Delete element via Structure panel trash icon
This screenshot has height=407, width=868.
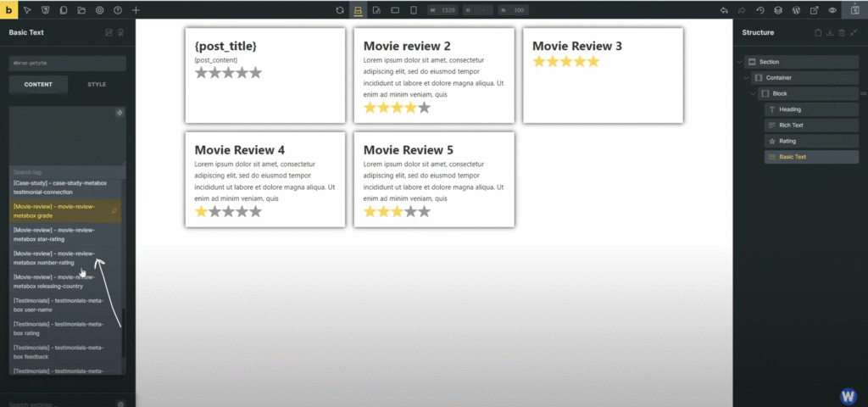point(841,32)
